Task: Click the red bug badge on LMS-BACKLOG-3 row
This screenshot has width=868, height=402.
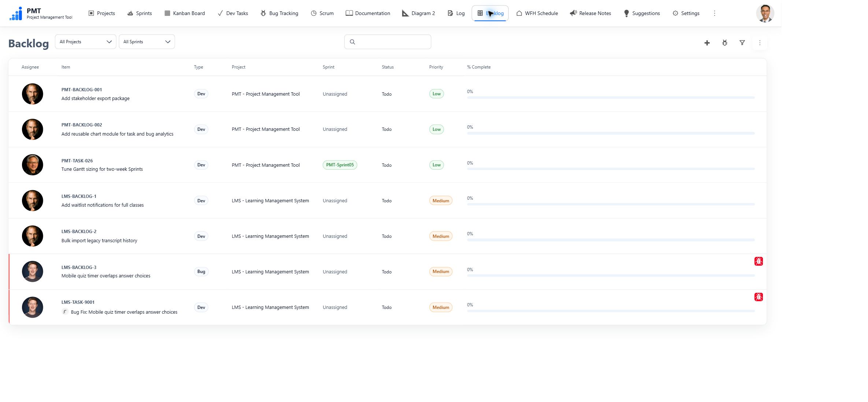Action: 758,261
